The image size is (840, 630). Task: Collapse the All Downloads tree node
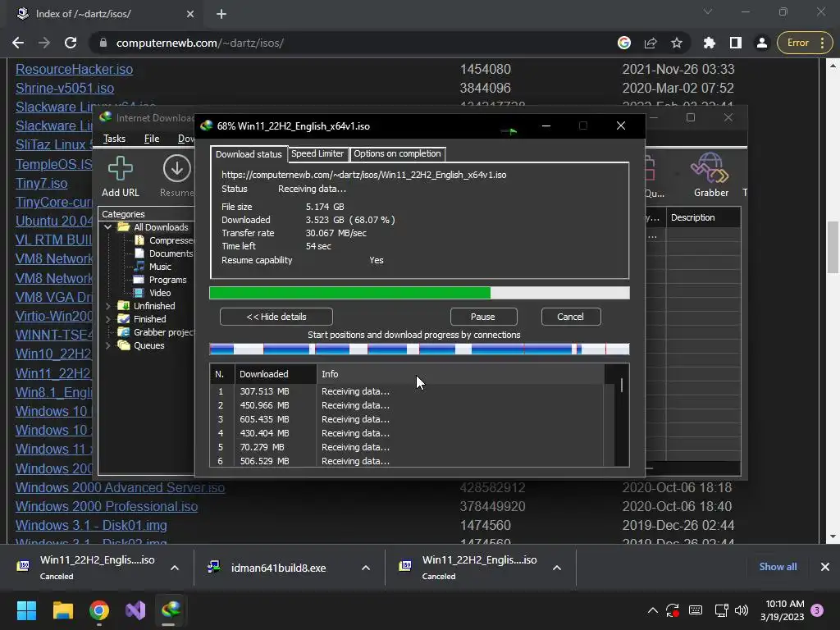[107, 227]
